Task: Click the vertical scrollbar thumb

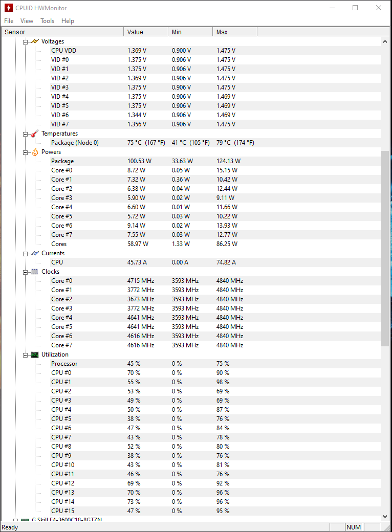Action: [x=385, y=249]
